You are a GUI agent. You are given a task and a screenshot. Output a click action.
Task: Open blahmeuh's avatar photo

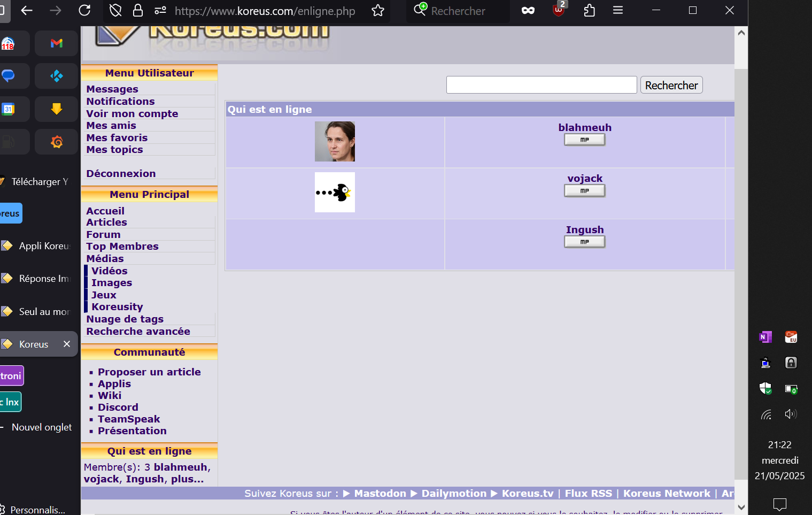point(335,142)
